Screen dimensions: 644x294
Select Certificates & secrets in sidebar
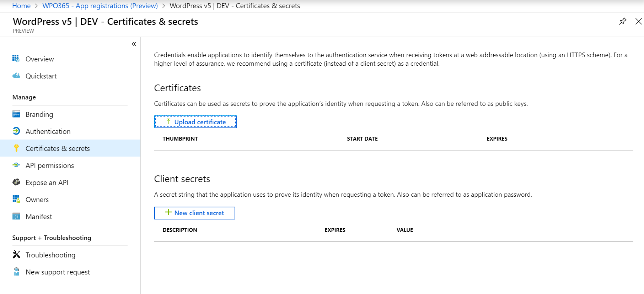point(70,148)
